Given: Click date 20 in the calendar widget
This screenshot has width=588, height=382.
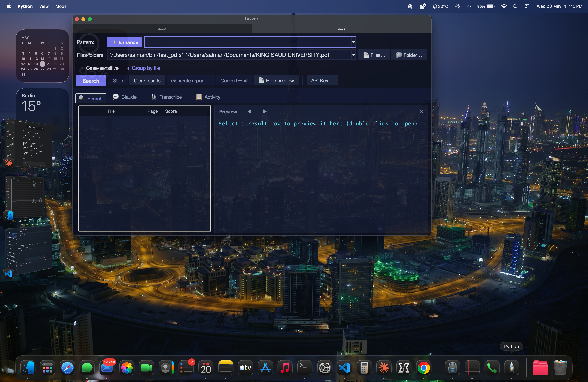Looking at the screenshot, I should (x=42, y=64).
